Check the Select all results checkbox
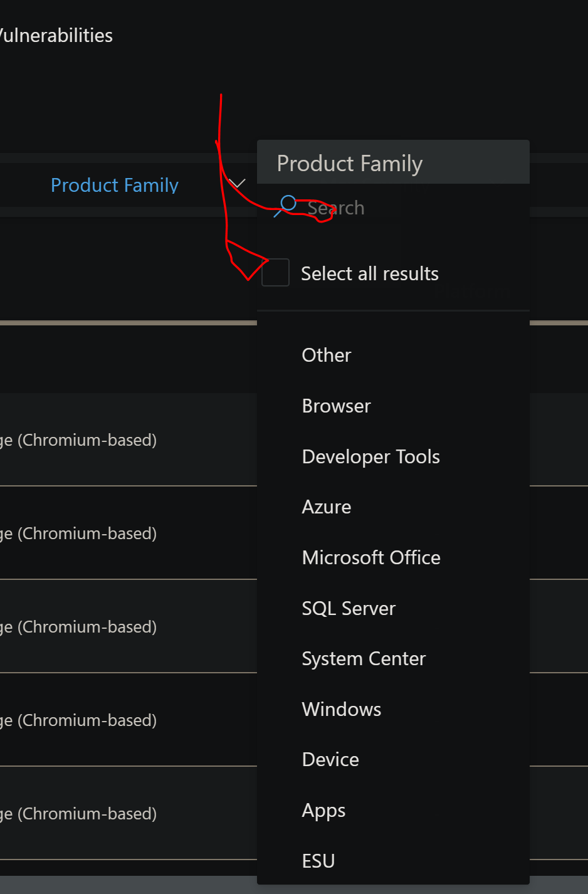 pyautogui.click(x=275, y=272)
